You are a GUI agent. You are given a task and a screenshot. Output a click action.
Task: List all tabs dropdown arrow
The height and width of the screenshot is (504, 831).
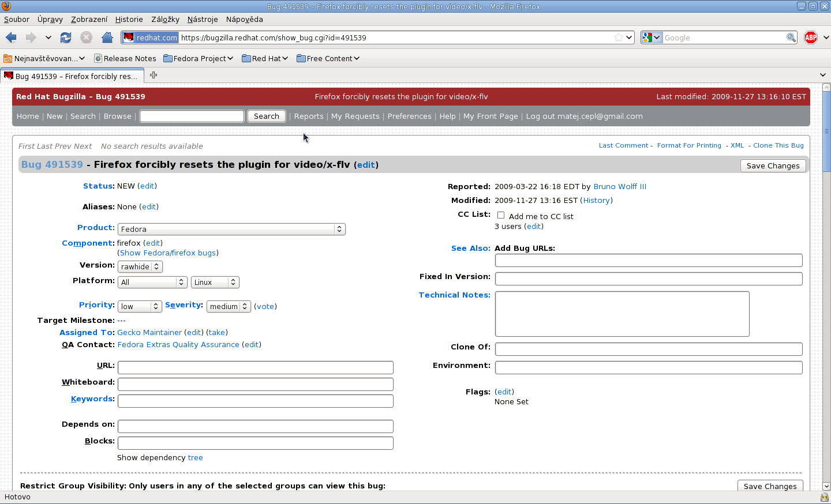coord(823,75)
